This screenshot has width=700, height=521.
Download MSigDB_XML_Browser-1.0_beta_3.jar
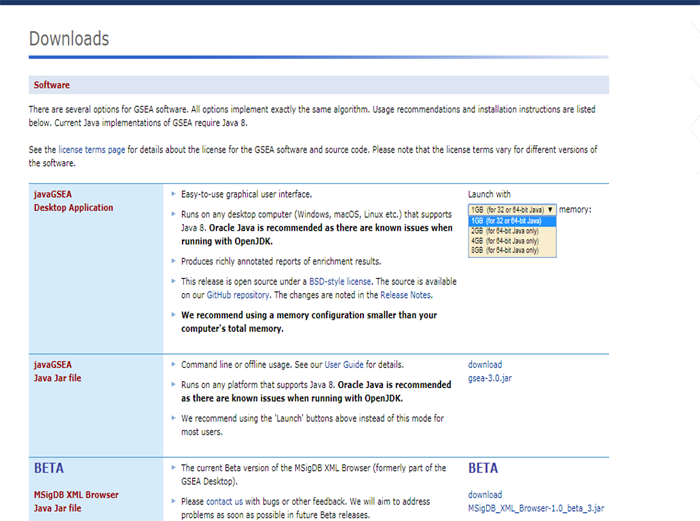pyautogui.click(x=536, y=501)
